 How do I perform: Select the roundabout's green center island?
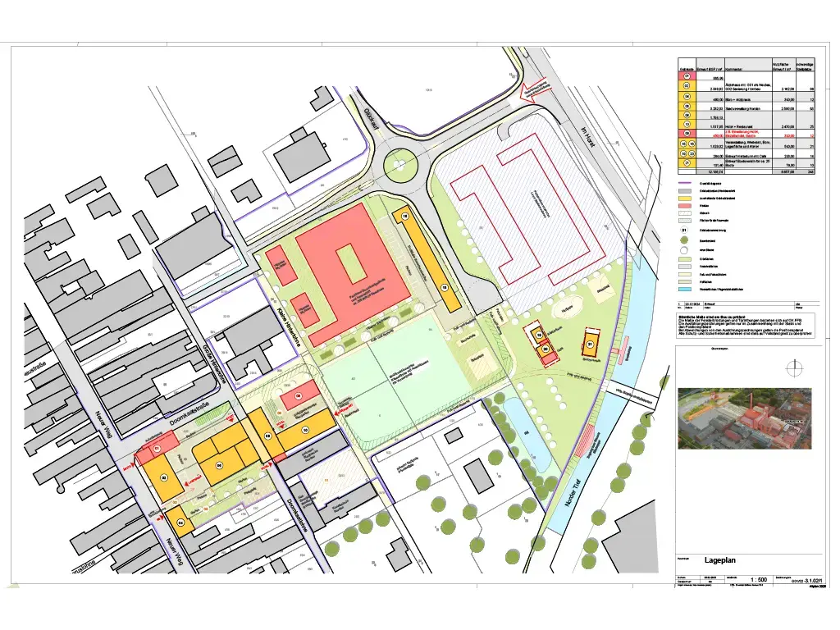(401, 169)
